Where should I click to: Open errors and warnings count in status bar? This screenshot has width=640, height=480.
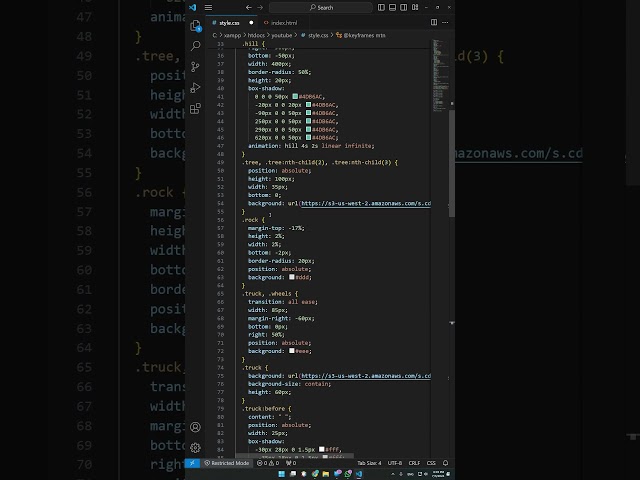pos(268,463)
